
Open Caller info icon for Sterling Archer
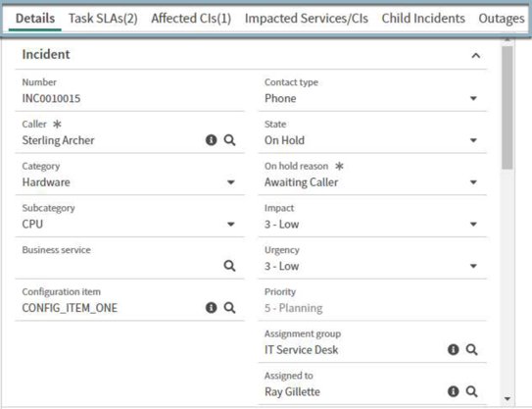pos(211,140)
